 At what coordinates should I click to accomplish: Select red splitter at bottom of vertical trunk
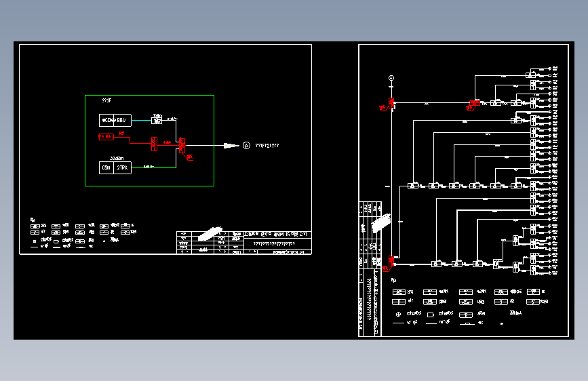point(391,261)
